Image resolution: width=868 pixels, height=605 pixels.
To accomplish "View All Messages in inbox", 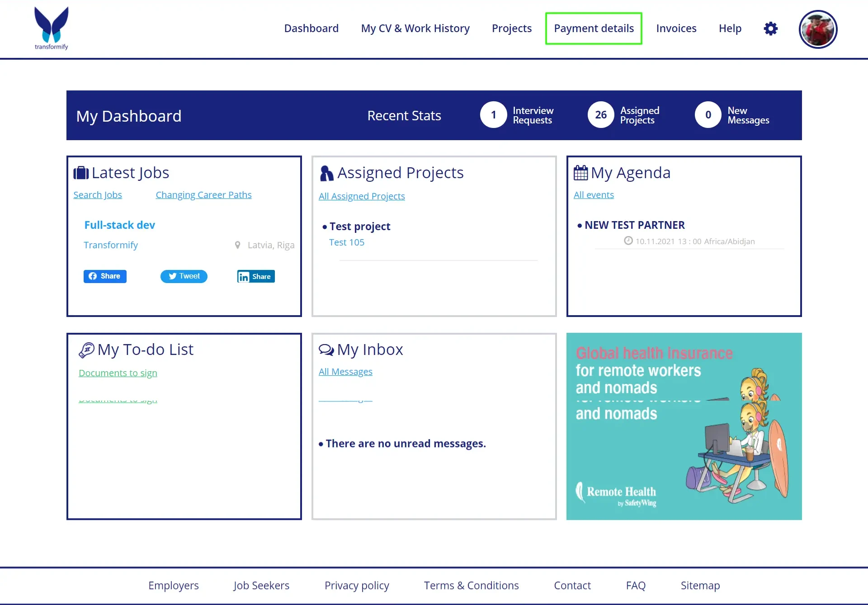I will pos(345,372).
